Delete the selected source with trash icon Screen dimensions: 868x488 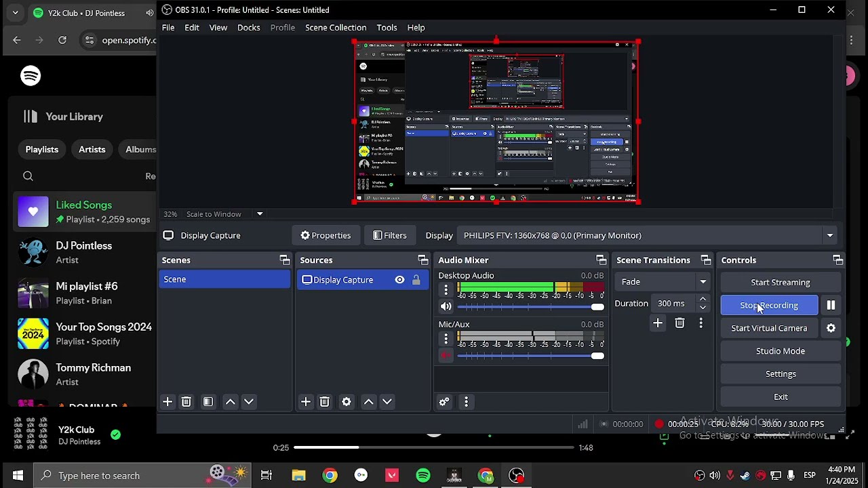tap(325, 402)
